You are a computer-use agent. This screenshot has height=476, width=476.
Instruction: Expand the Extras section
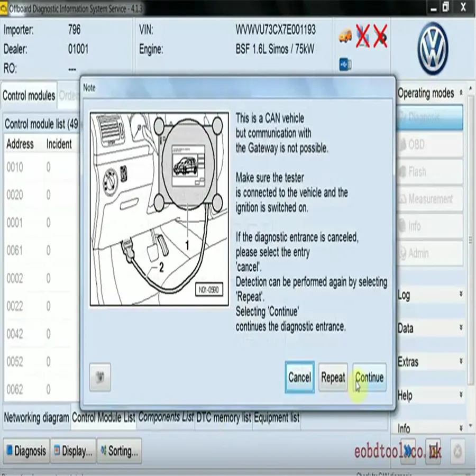[x=461, y=361]
